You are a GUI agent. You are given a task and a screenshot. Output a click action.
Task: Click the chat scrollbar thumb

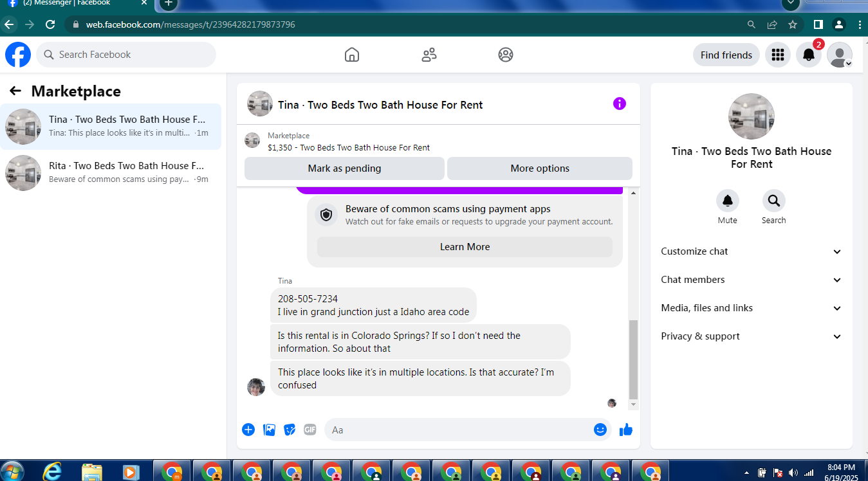point(633,359)
